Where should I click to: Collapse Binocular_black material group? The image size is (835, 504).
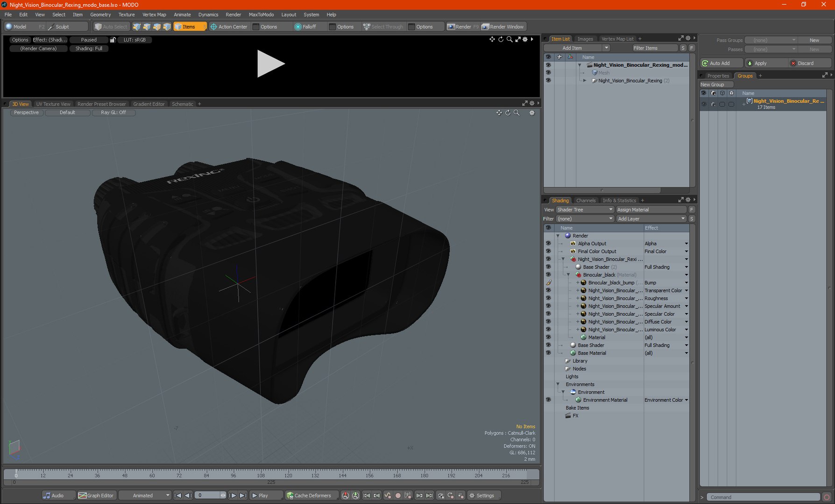tap(568, 275)
